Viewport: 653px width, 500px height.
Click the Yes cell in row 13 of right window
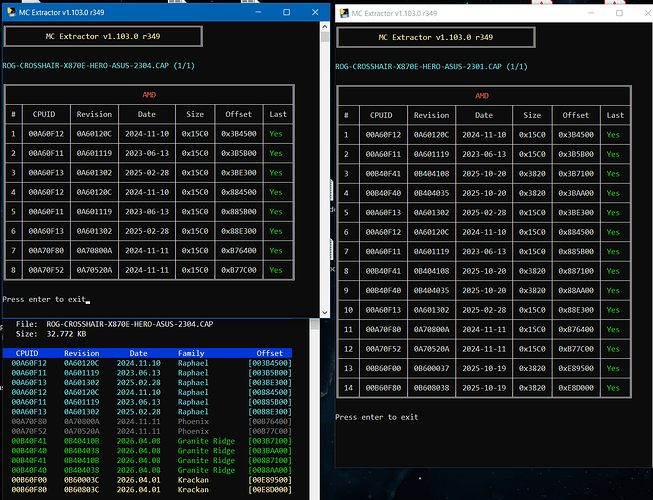click(x=613, y=368)
